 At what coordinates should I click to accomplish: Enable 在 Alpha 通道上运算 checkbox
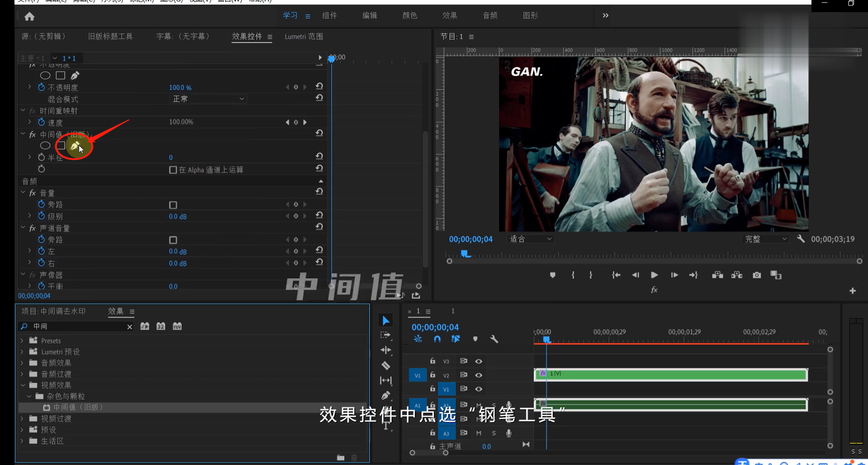point(173,170)
